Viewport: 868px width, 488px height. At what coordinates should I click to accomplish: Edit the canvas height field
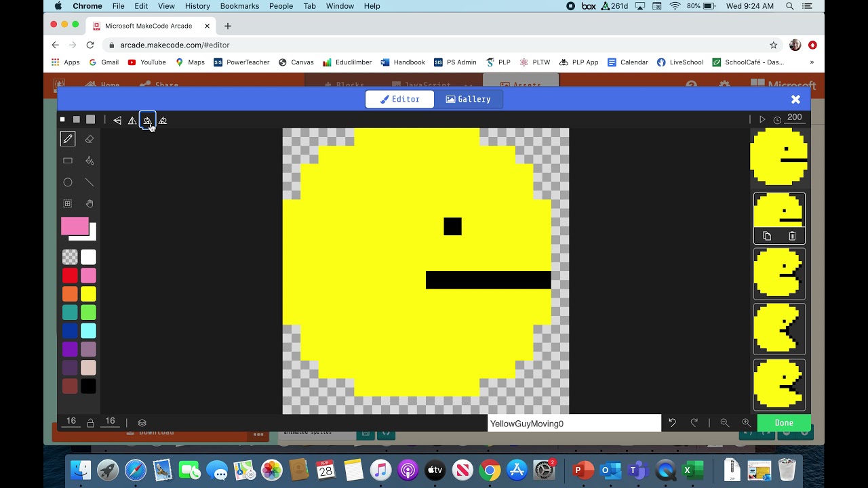(x=110, y=422)
